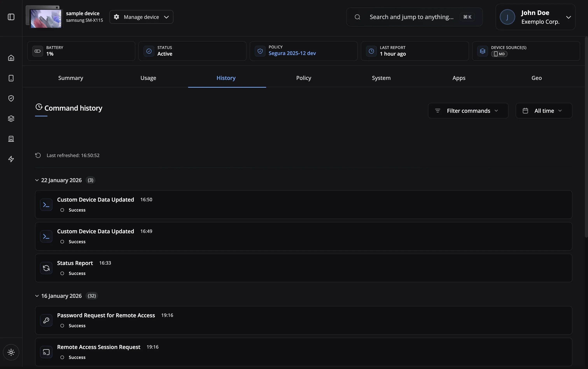Open the John Doe account menu
This screenshot has height=369, width=588.
(535, 17)
